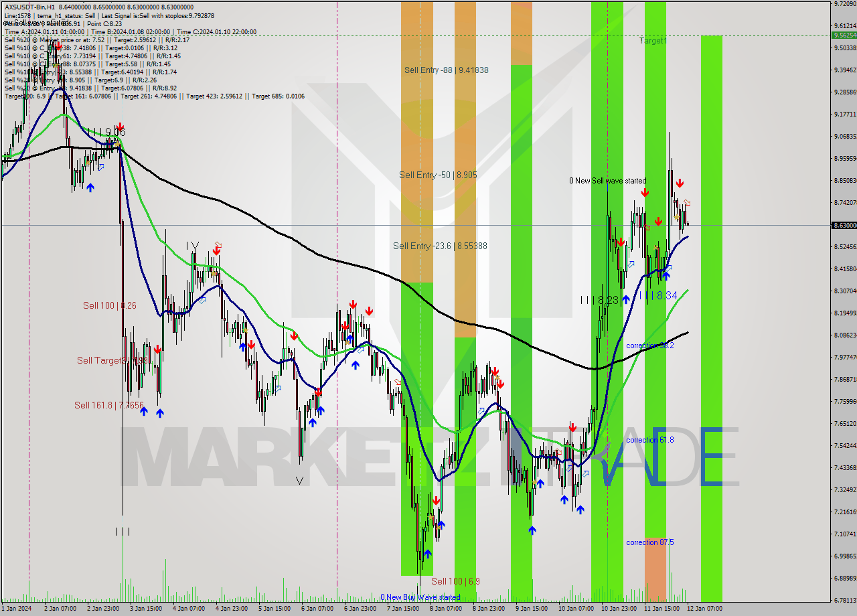
Task: Click the 8.41580 price axis label
Action: 844,268
